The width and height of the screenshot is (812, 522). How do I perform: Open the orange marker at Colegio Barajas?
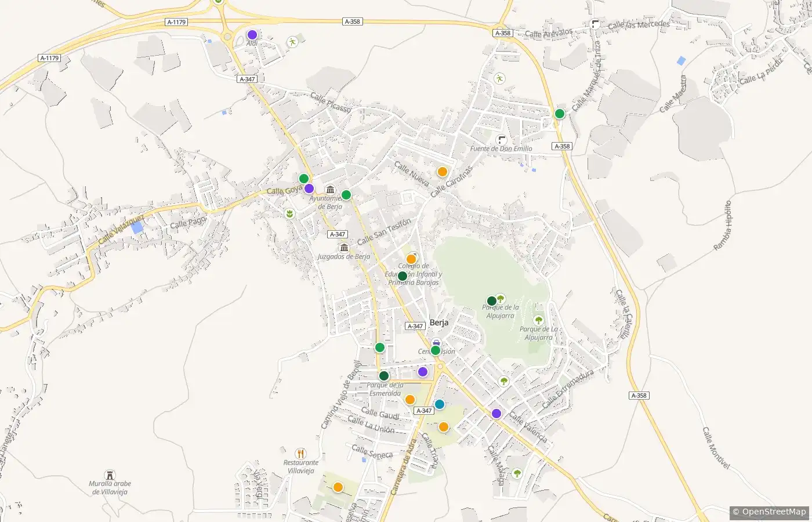(x=411, y=259)
